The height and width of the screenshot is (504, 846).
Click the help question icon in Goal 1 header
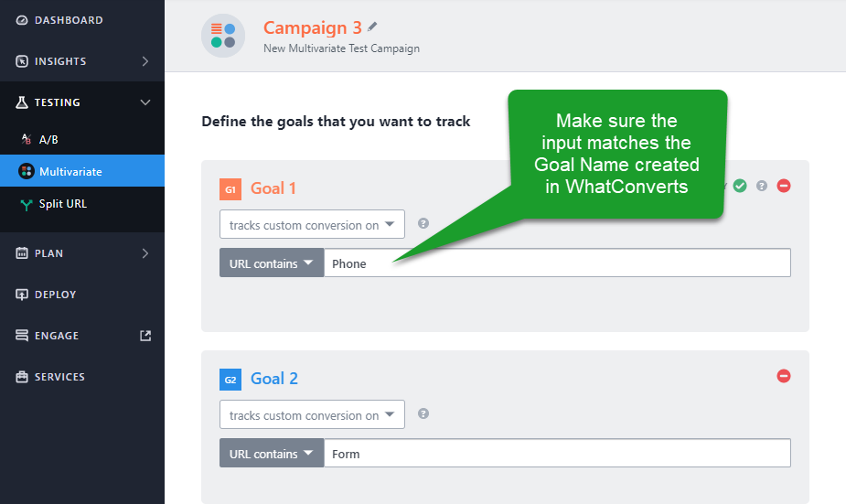(x=761, y=186)
